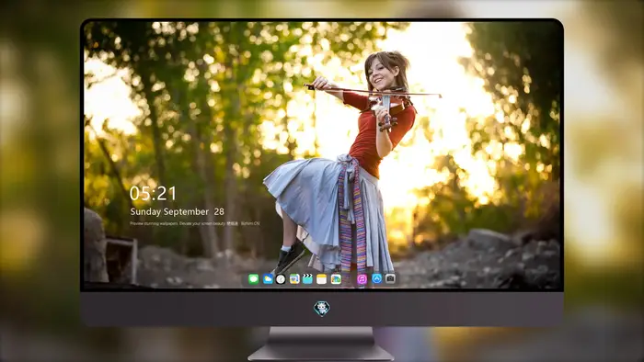Open the green Messages app in the dock

[x=253, y=279]
